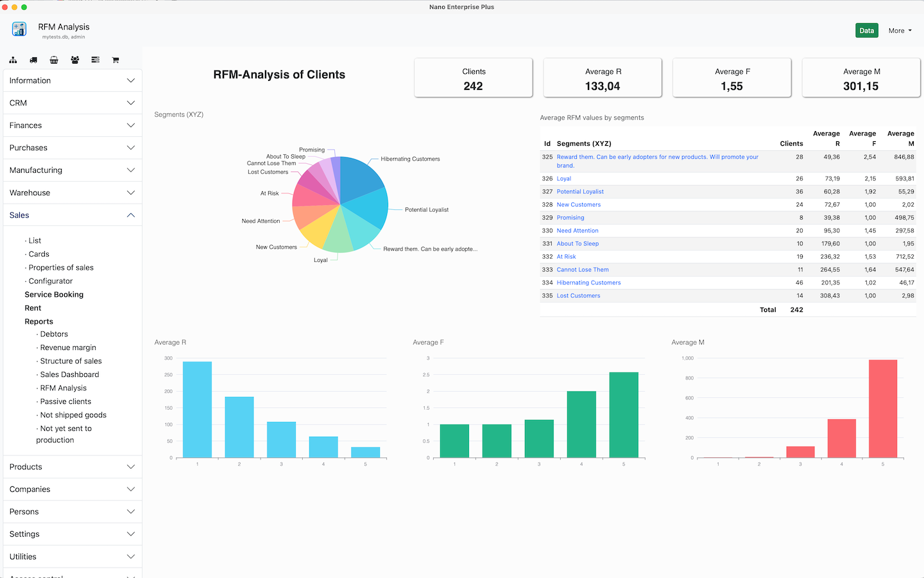924x578 pixels.
Task: Expand the Products sidebar section
Action: pyautogui.click(x=73, y=467)
